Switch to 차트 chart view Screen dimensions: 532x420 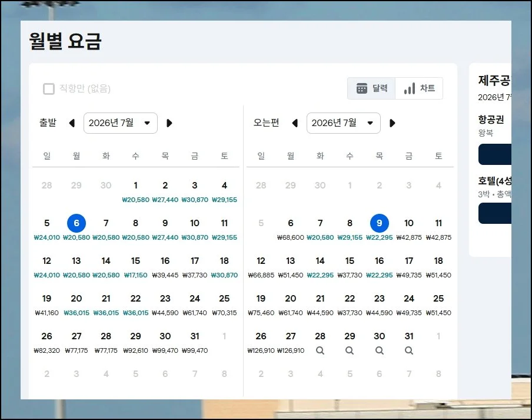pyautogui.click(x=419, y=88)
